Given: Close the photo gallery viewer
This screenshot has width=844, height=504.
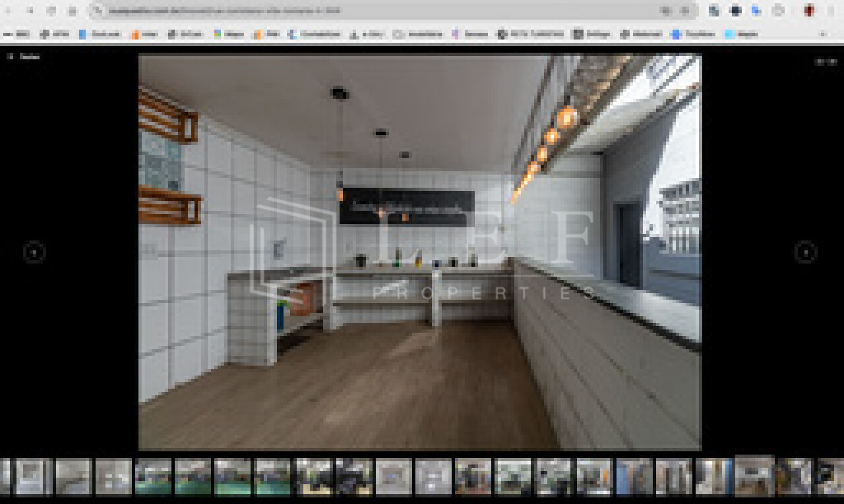Looking at the screenshot, I should [23, 57].
